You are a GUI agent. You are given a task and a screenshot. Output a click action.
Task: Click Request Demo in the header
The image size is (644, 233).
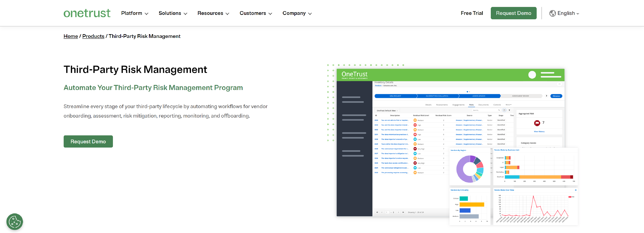[513, 13]
